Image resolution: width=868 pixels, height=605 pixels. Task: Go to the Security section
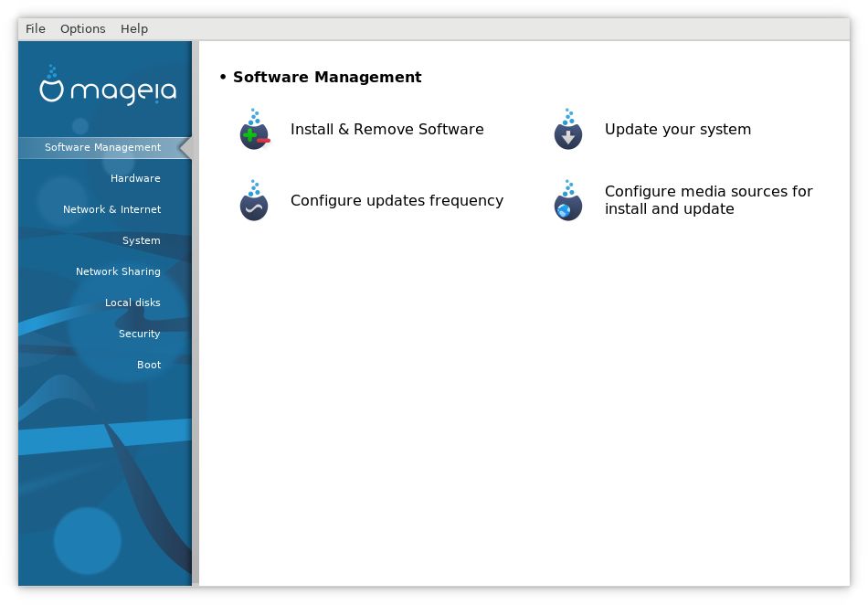pos(139,334)
